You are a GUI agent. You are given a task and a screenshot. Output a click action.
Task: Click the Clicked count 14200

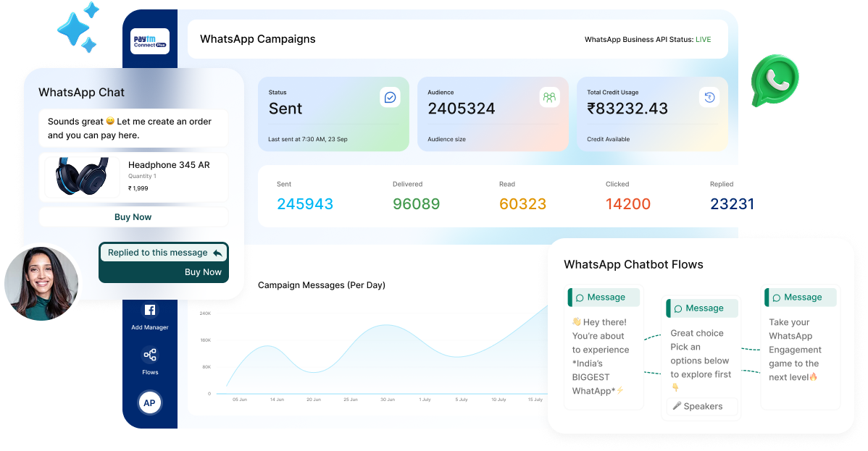[x=627, y=204]
